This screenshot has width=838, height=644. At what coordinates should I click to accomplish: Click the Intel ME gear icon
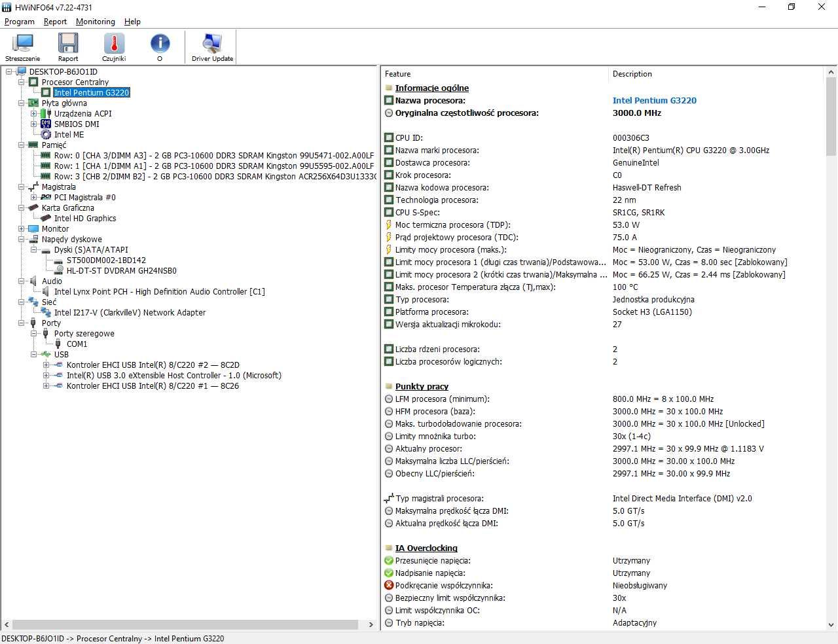pos(46,134)
